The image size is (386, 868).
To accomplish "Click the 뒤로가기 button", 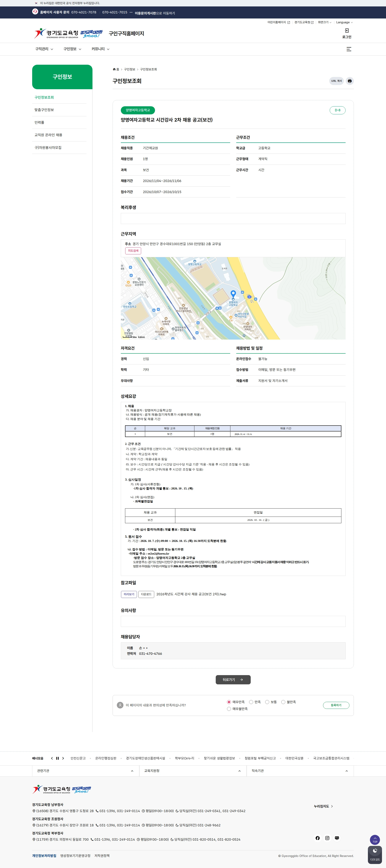I will click(x=233, y=680).
